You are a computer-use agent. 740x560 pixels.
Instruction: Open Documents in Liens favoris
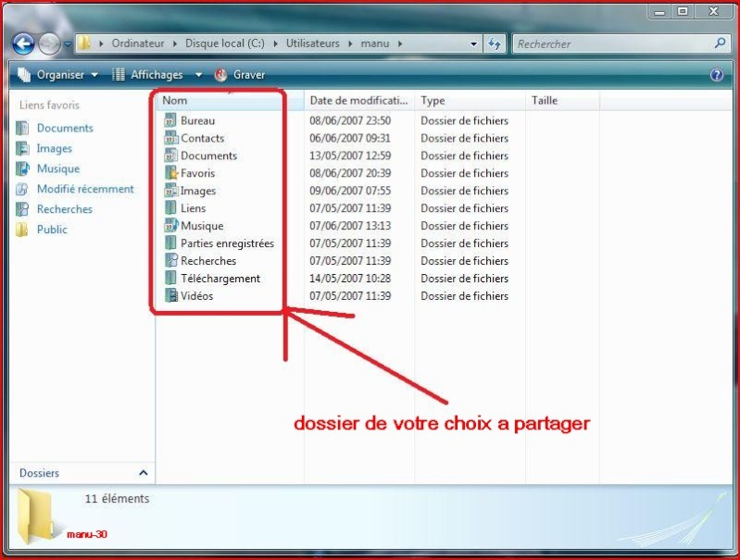(65, 128)
